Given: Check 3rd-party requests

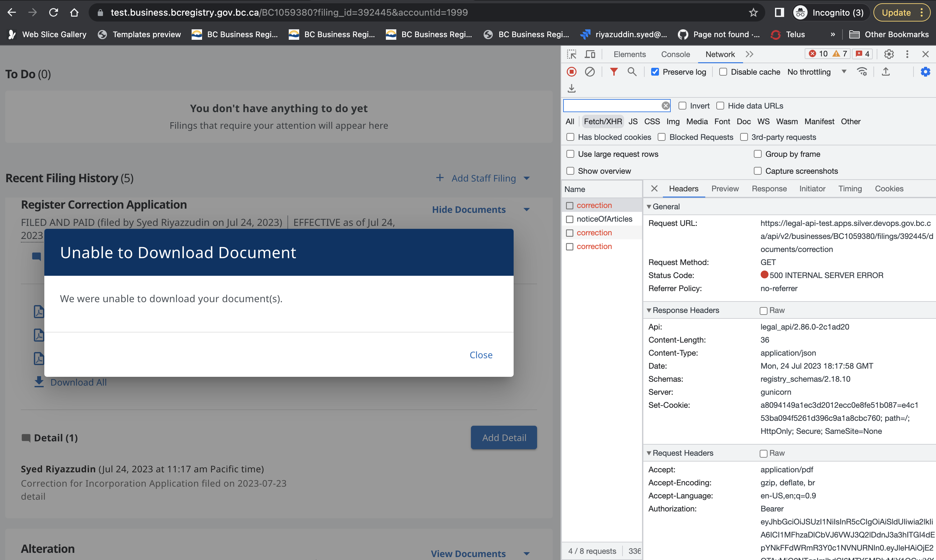Looking at the screenshot, I should coord(744,137).
